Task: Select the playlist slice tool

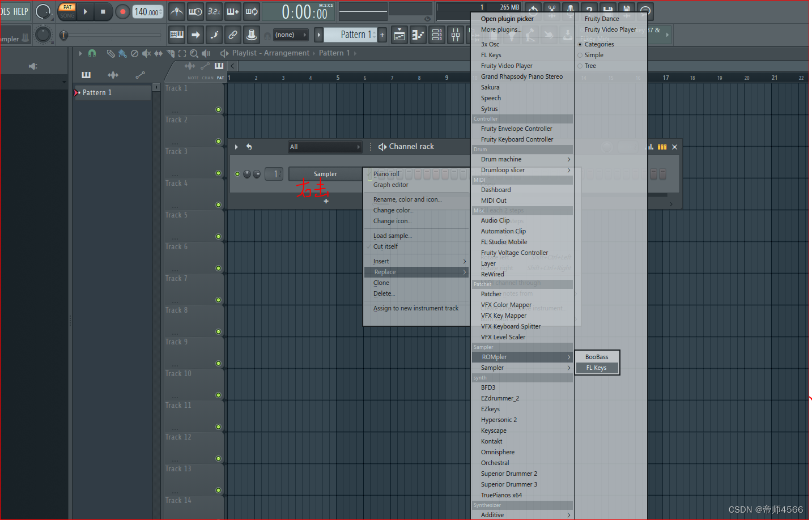Action: click(171, 53)
